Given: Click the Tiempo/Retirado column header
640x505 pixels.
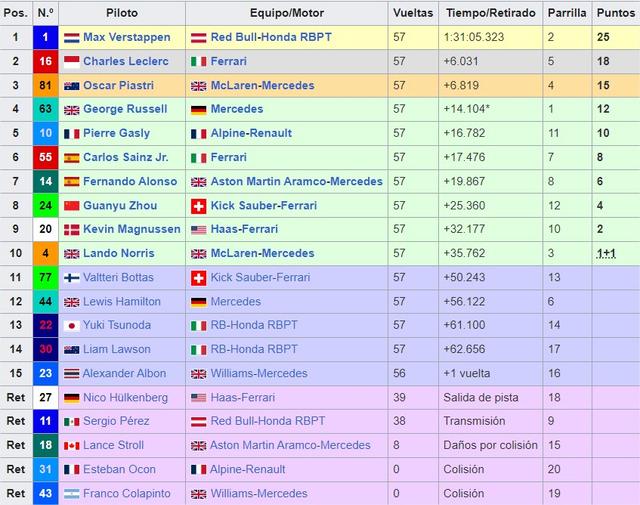Looking at the screenshot, I should click(491, 13).
